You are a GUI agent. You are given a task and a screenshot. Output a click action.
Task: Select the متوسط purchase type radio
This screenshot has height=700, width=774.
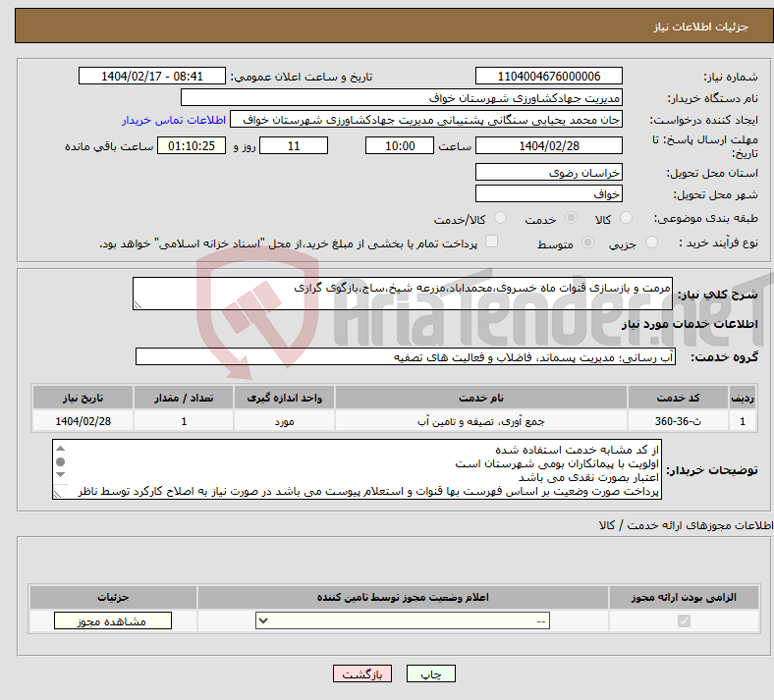point(588,242)
